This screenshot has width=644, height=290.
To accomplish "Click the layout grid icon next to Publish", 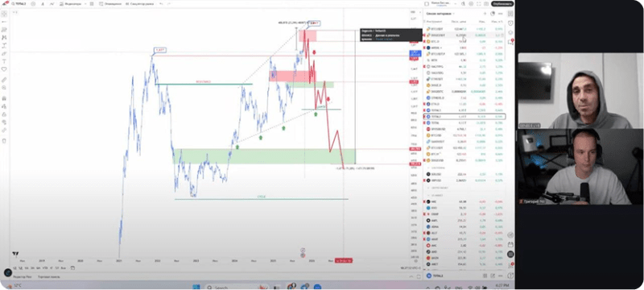I will [x=427, y=4].
